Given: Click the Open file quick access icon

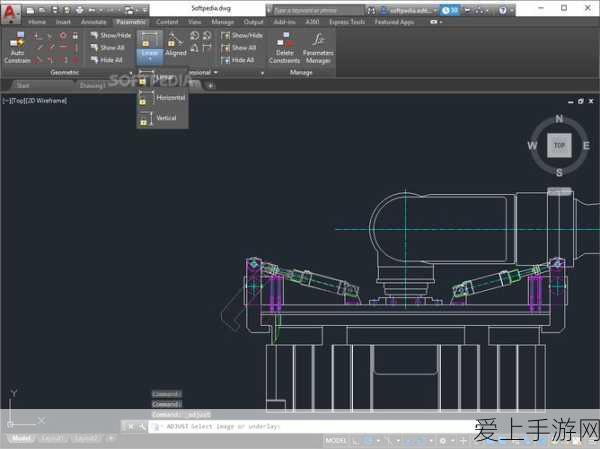Looking at the screenshot, I should (42, 10).
